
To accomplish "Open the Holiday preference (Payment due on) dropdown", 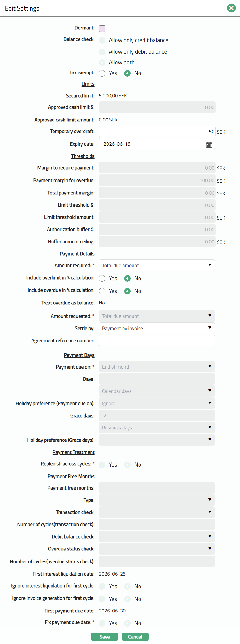I will click(157, 403).
